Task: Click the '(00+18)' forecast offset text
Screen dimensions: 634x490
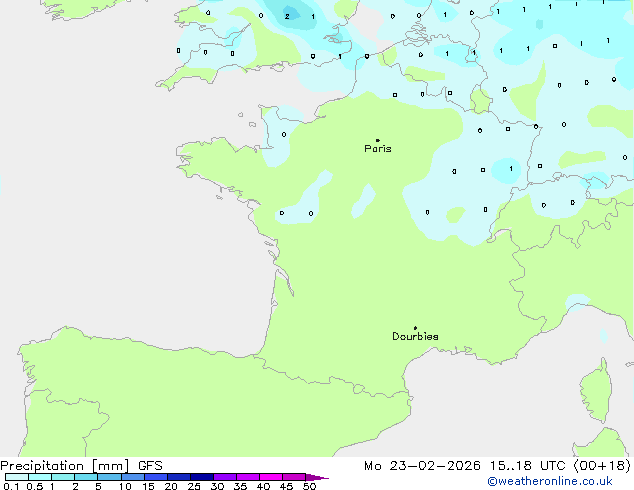Action: (x=602, y=466)
